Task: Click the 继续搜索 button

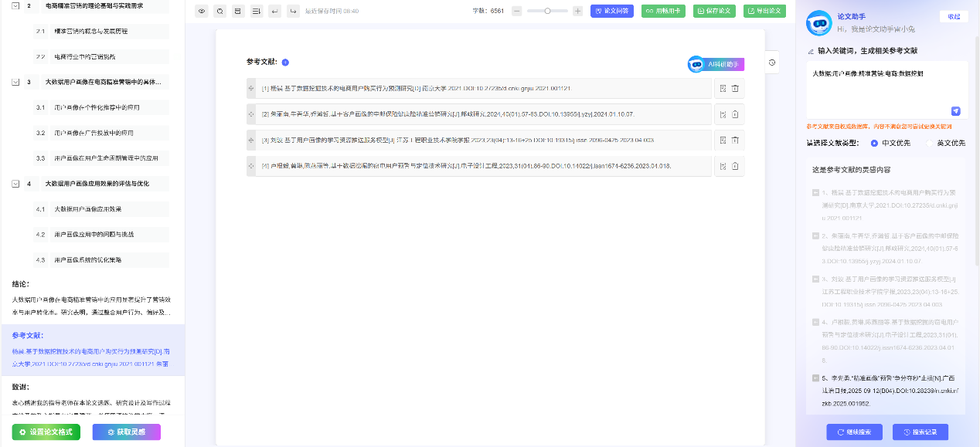Action: [854, 432]
